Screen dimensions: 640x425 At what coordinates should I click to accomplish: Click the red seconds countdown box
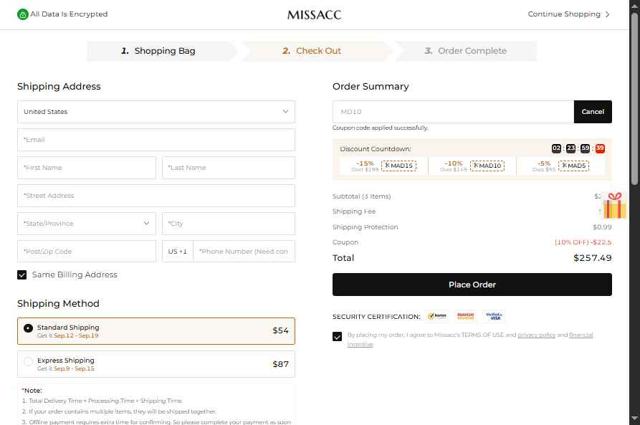(600, 149)
